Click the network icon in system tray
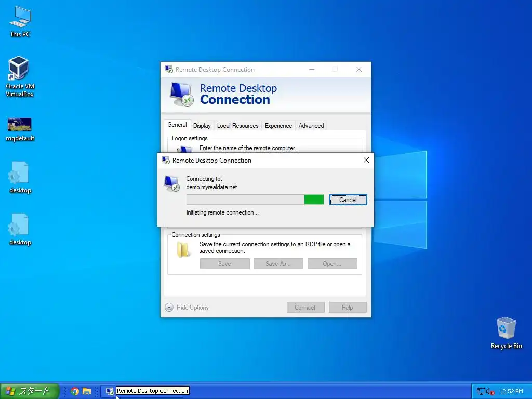 pyautogui.click(x=481, y=391)
